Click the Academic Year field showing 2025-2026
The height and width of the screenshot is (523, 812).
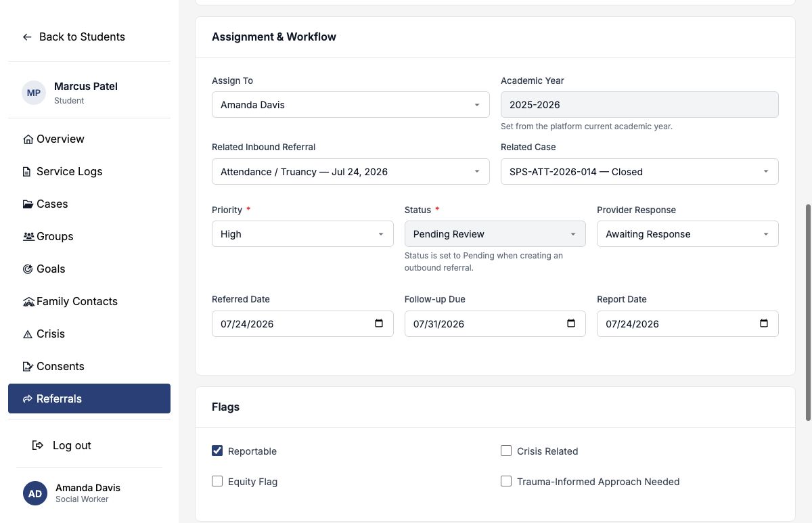tap(639, 105)
